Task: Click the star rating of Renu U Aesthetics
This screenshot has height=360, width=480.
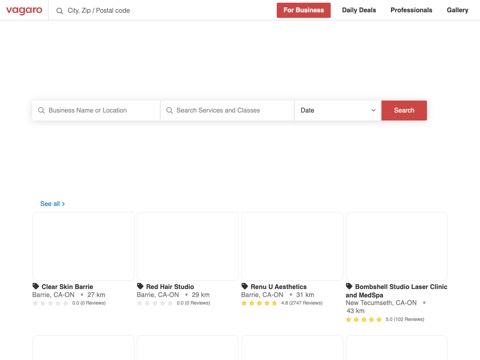Action: coord(259,303)
